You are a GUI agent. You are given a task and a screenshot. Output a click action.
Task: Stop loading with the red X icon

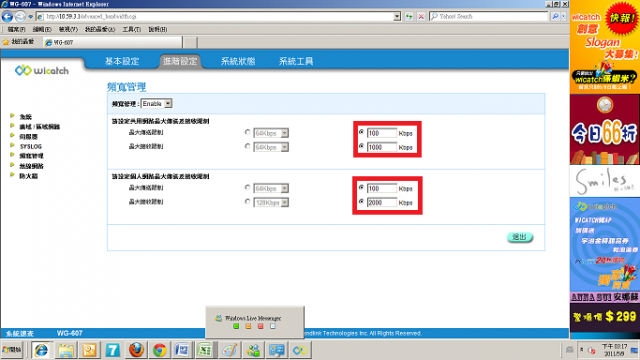coord(421,16)
